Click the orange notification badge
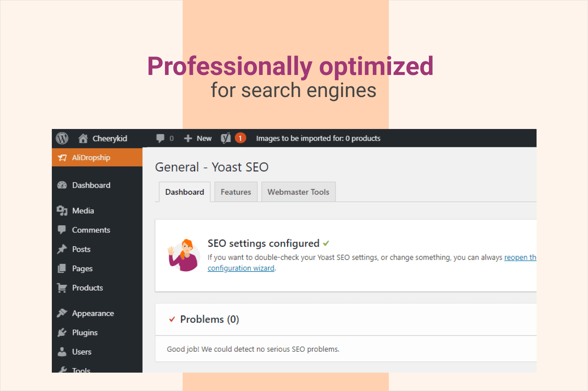 pos(240,138)
